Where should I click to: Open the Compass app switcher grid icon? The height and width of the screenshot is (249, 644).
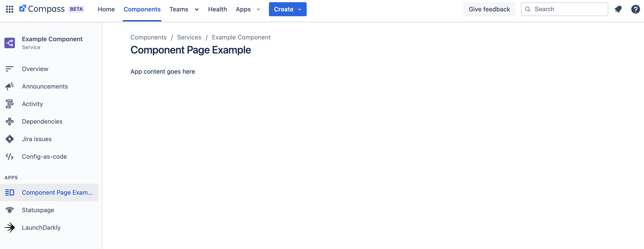point(9,9)
